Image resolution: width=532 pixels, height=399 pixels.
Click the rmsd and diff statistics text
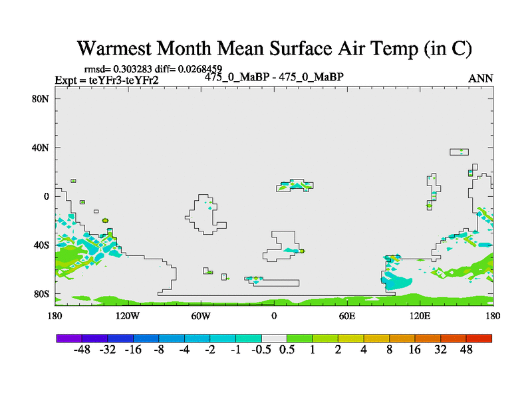[153, 68]
